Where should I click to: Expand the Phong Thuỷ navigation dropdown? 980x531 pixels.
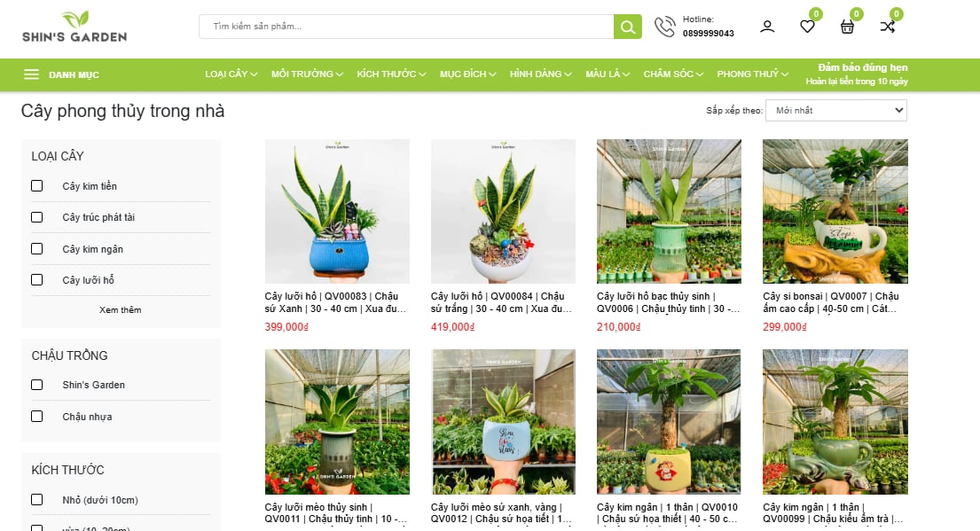coord(752,74)
